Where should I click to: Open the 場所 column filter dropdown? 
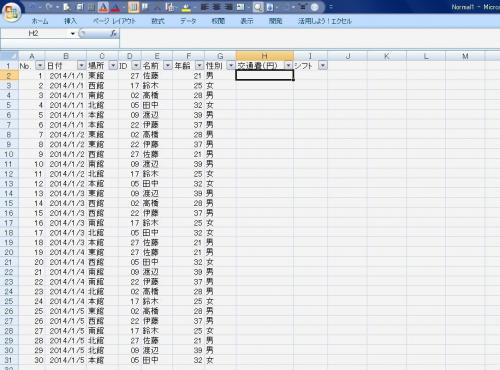tap(113, 65)
